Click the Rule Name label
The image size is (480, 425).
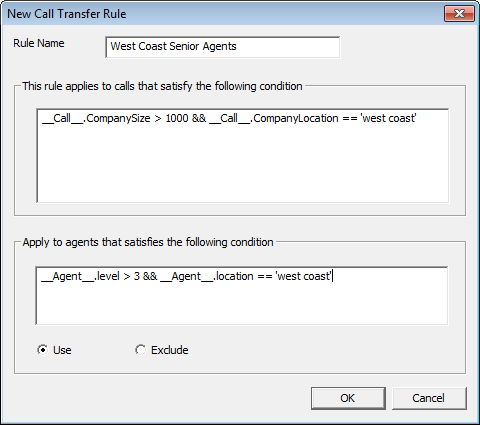pos(39,43)
